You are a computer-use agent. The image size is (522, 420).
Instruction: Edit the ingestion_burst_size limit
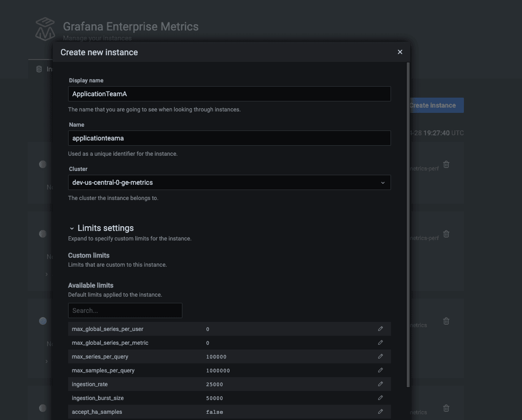pos(380,398)
